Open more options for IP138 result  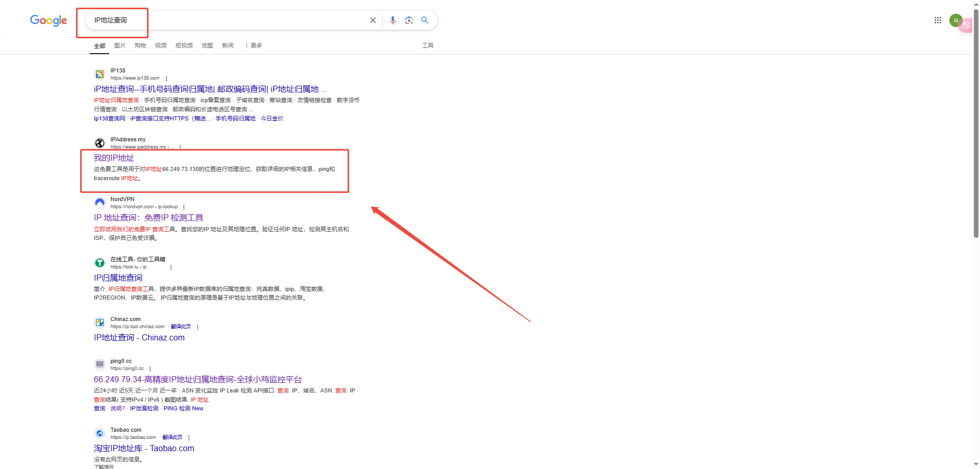click(166, 79)
